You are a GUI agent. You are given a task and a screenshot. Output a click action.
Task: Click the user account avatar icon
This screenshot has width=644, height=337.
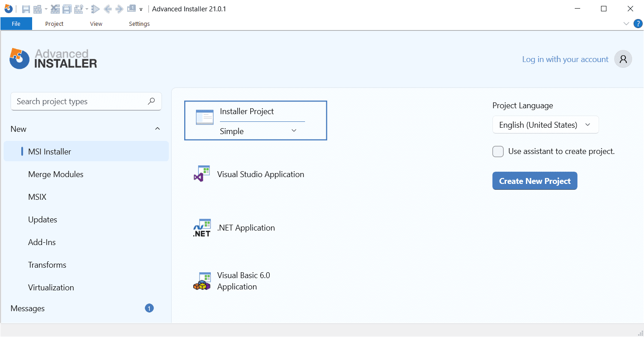(623, 59)
